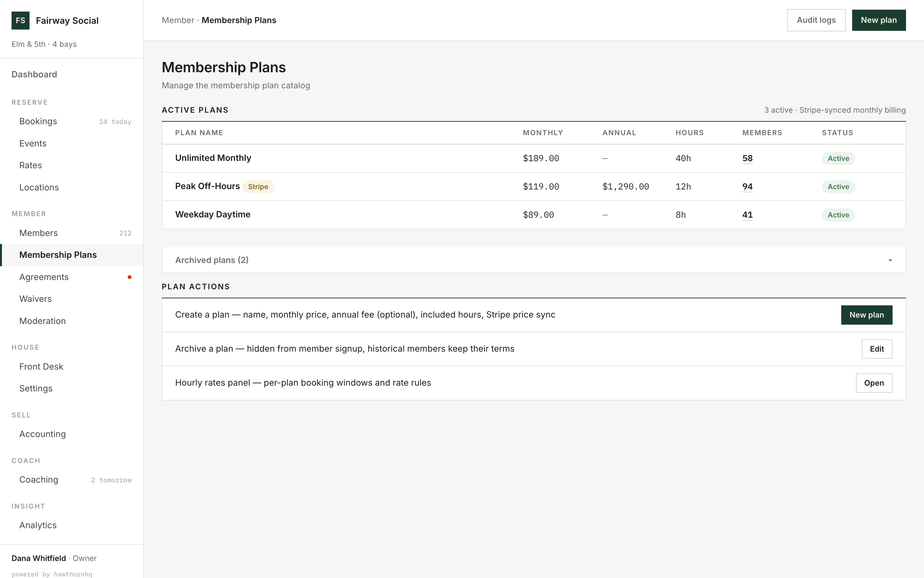View the 94 members of Peak Off-Hours
Screen dimensions: 924x578
(x=747, y=187)
